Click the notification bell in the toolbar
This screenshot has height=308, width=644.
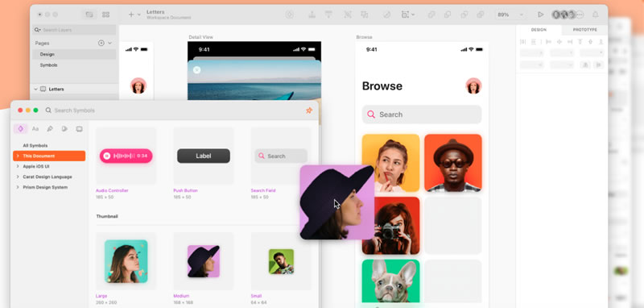595,15
